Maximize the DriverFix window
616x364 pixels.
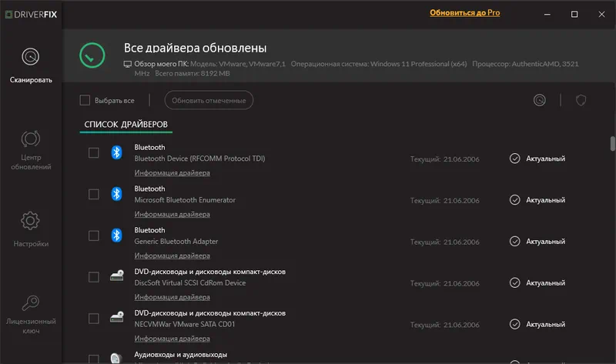[574, 14]
